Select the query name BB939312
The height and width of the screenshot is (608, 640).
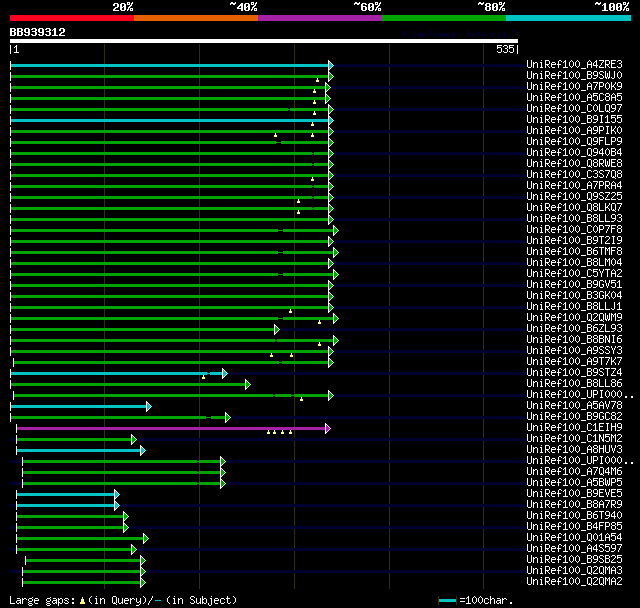click(x=38, y=32)
